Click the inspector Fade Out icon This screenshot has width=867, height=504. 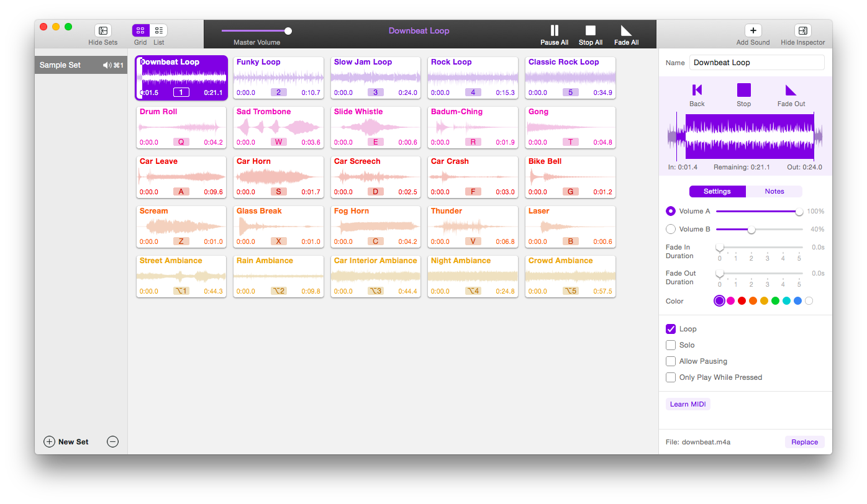(791, 90)
